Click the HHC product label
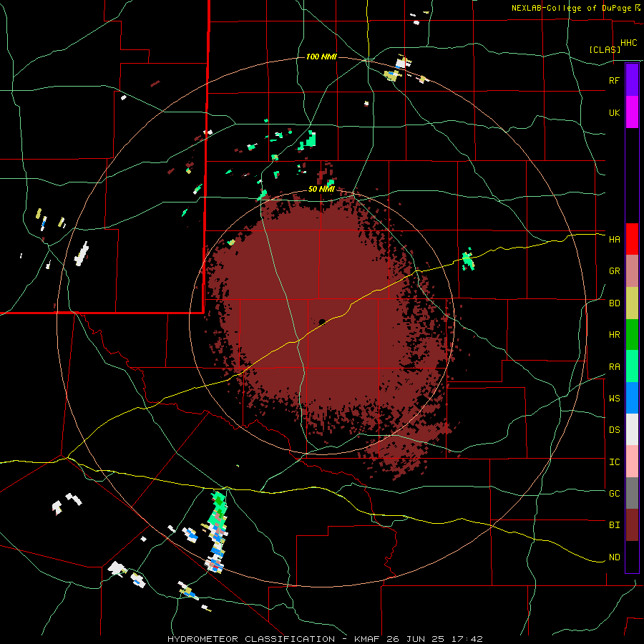The image size is (644, 644). tap(628, 43)
